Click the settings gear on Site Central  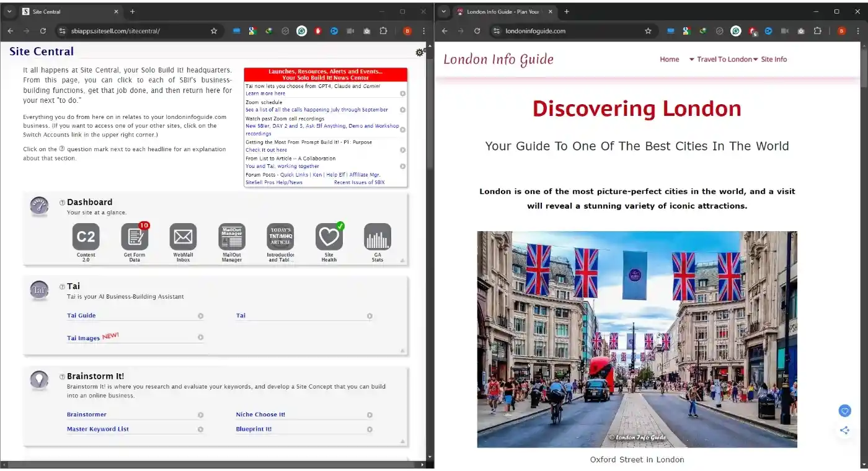[x=420, y=53]
